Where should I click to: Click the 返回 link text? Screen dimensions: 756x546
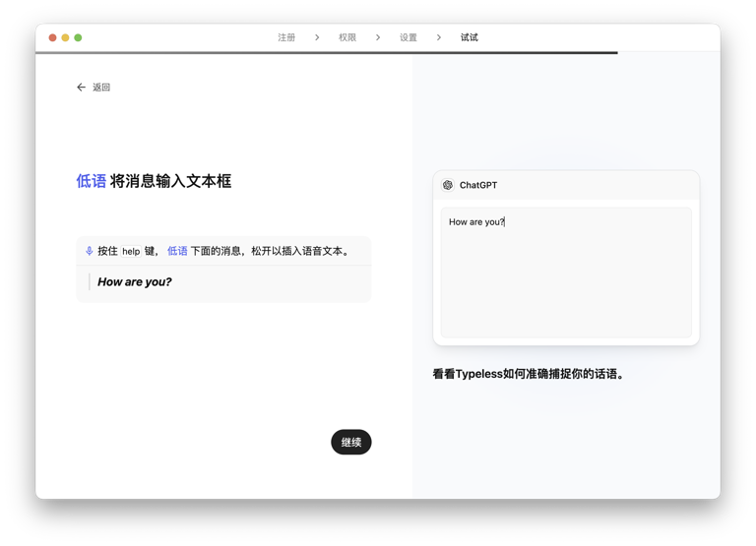101,88
